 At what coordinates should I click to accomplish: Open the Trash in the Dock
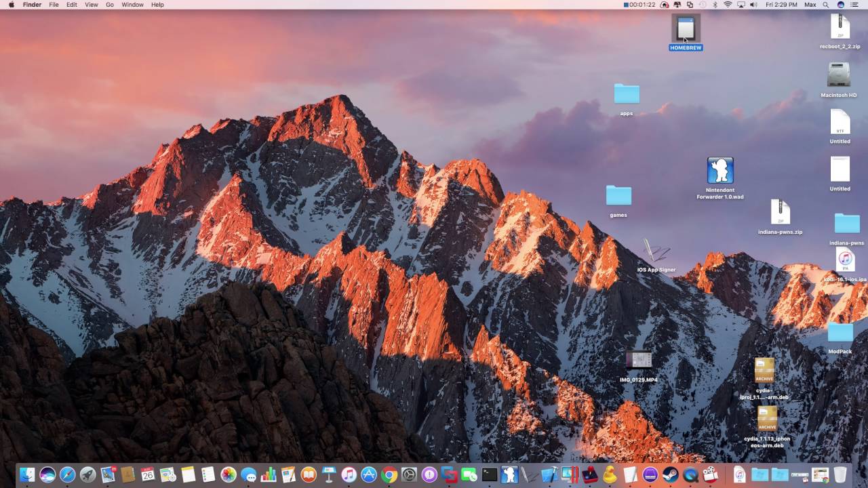point(840,474)
